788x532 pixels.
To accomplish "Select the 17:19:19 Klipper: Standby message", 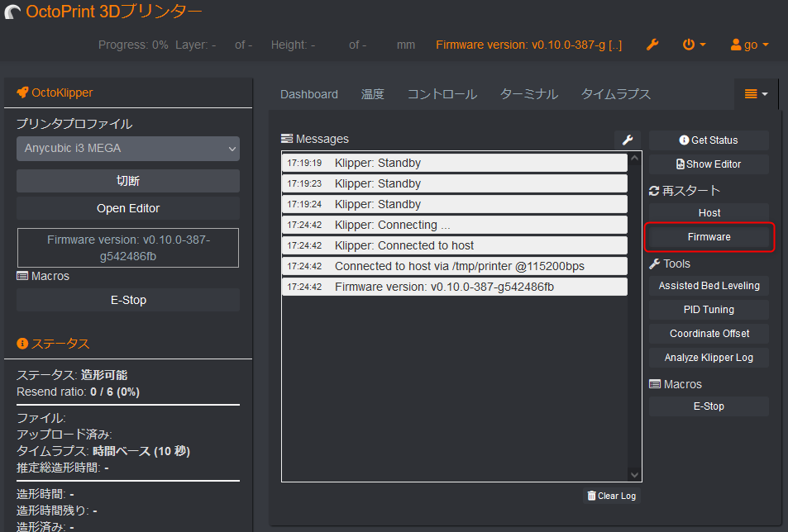I will click(x=455, y=163).
